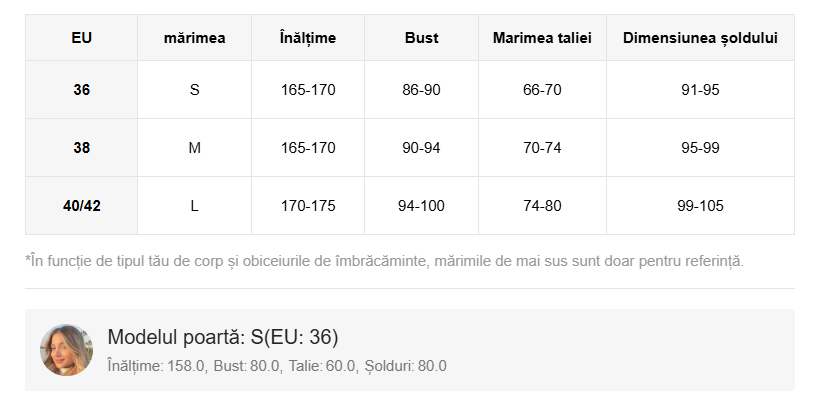Click the L size cell
This screenshot has width=813, height=409.
coord(194,206)
